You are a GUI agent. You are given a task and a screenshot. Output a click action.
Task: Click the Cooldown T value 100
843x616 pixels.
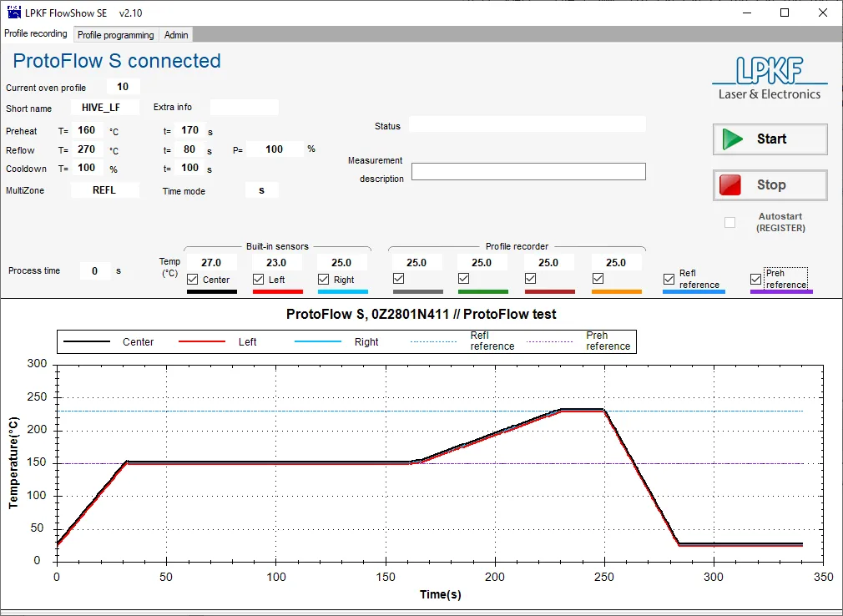pos(87,168)
